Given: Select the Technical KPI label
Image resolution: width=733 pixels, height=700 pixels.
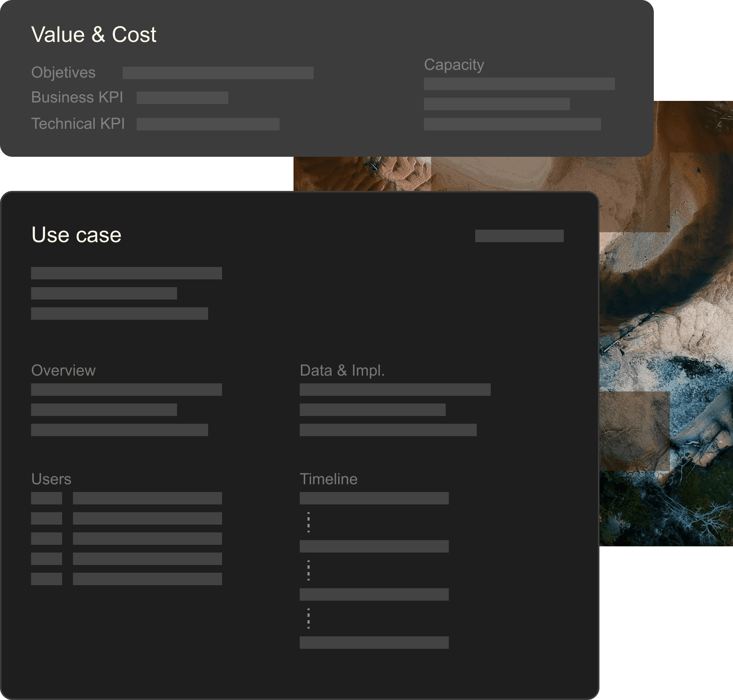Looking at the screenshot, I should click(x=78, y=124).
